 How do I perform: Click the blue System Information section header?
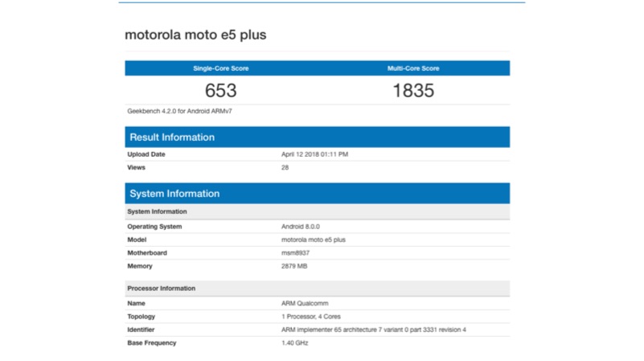click(x=174, y=194)
